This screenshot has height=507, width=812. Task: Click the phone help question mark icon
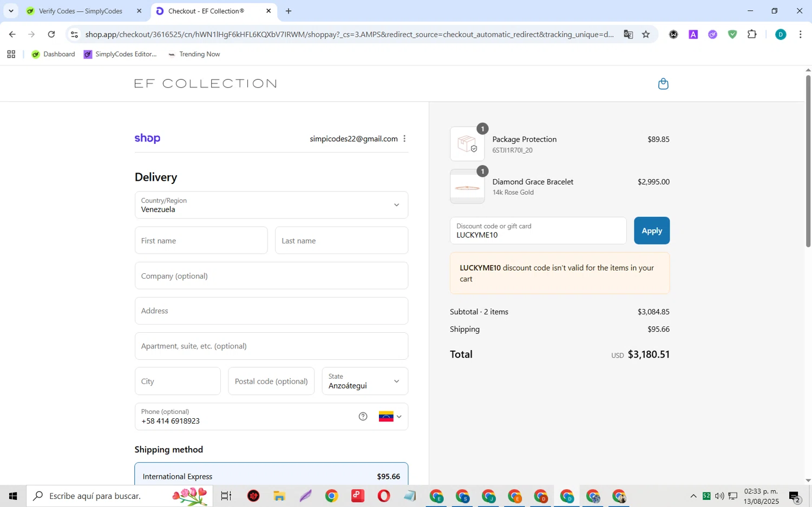point(363,417)
